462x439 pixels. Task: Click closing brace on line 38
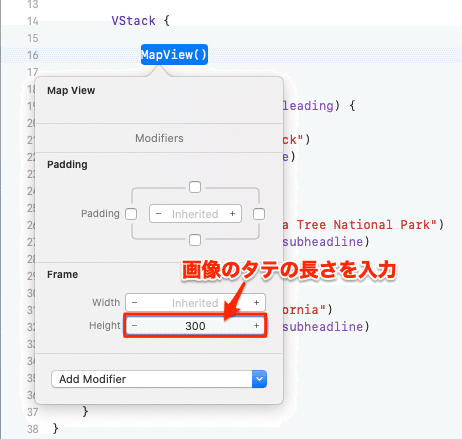(55, 428)
